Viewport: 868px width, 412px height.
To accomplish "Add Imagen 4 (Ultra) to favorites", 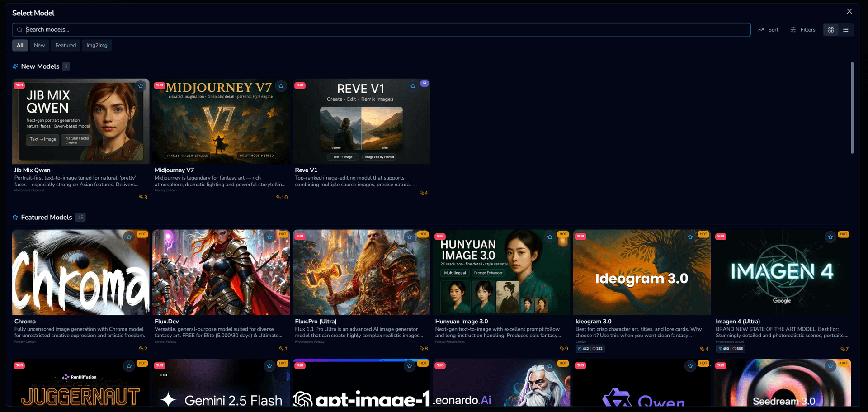I will click(x=830, y=237).
